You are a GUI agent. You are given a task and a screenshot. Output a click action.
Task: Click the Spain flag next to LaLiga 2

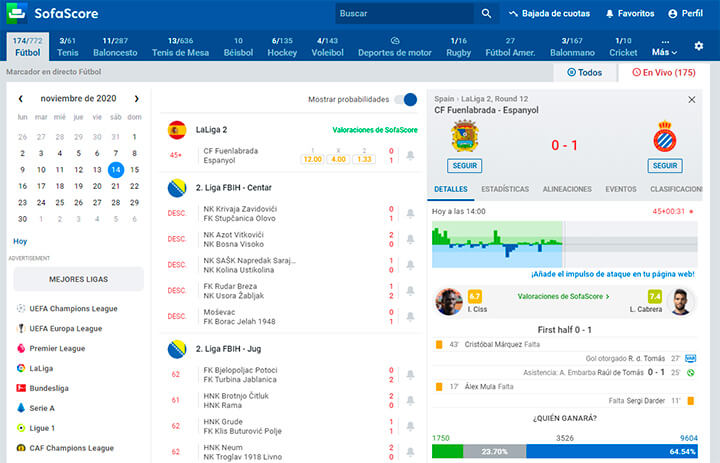[x=177, y=130]
